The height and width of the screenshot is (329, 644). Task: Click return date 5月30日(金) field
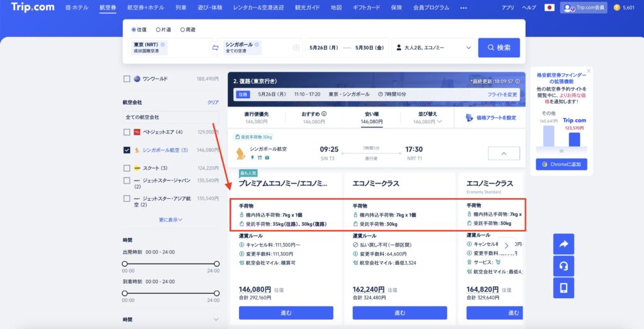coord(370,48)
